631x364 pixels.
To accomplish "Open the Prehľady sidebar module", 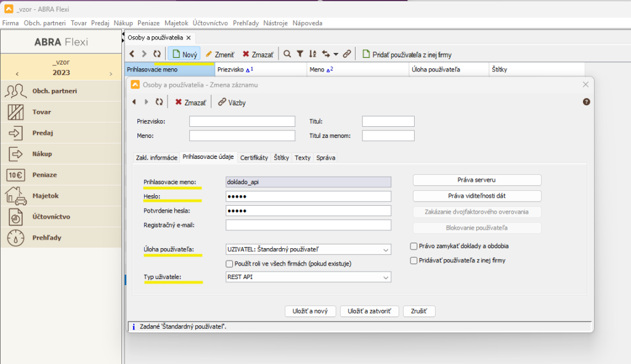I will click(x=61, y=237).
